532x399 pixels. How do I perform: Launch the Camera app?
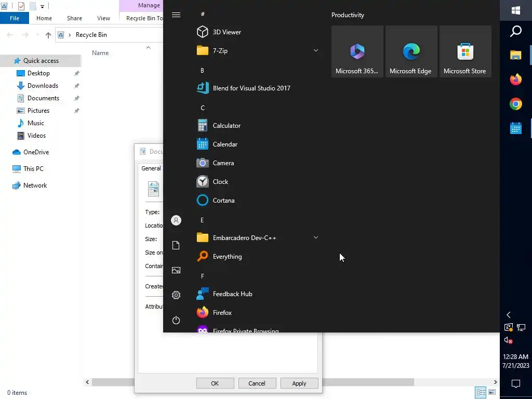(258, 163)
